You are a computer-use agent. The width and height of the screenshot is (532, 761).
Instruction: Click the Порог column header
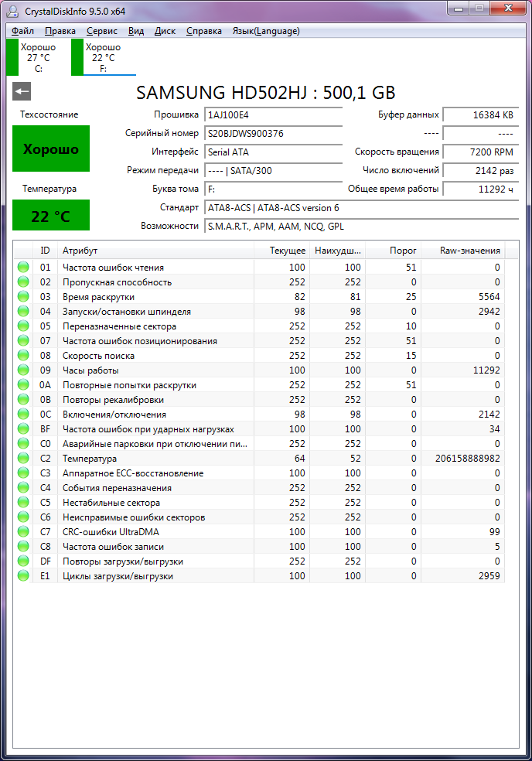[x=393, y=251]
